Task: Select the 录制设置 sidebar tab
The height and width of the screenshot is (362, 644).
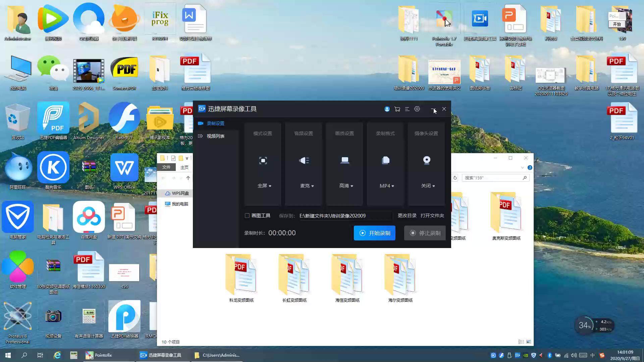Action: [215, 123]
